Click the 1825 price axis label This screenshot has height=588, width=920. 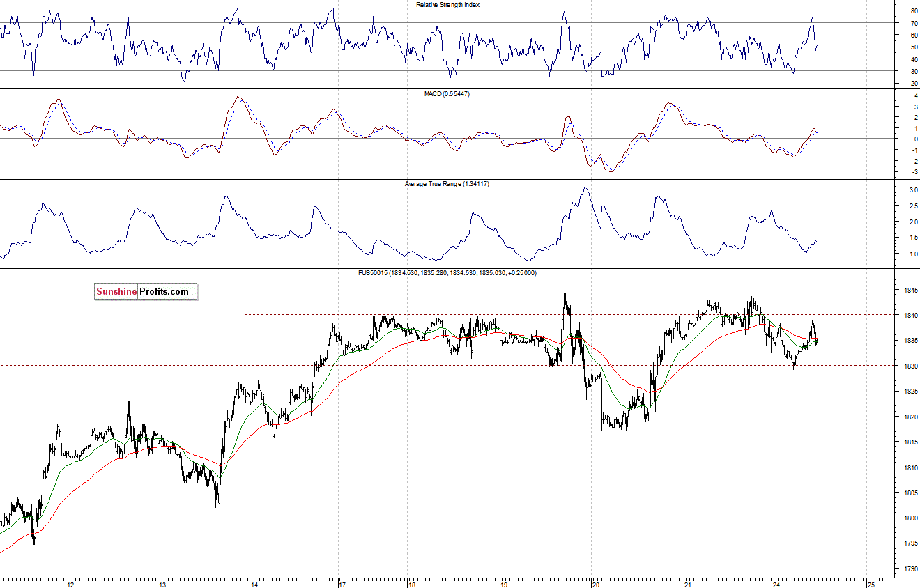click(x=910, y=392)
